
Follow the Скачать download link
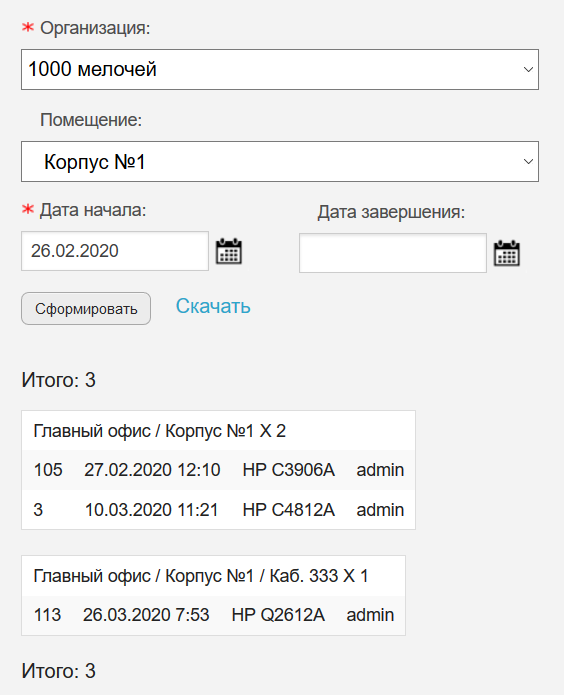(213, 306)
